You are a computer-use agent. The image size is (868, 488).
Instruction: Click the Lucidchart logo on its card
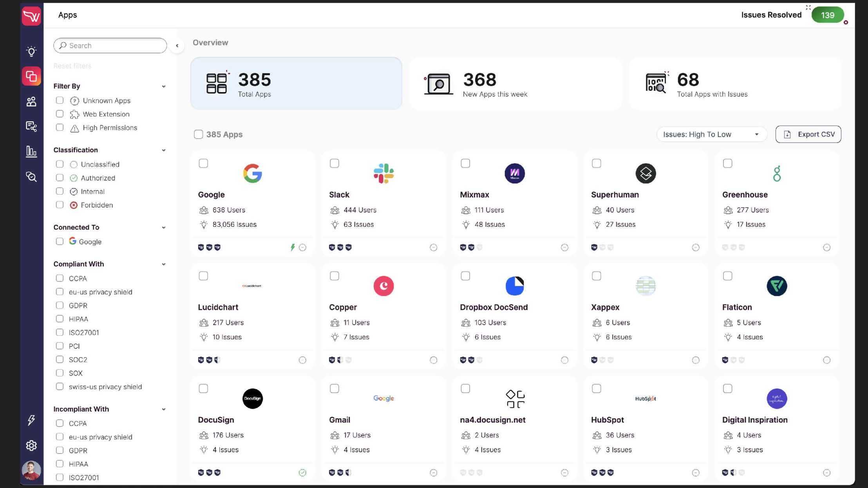pos(252,286)
